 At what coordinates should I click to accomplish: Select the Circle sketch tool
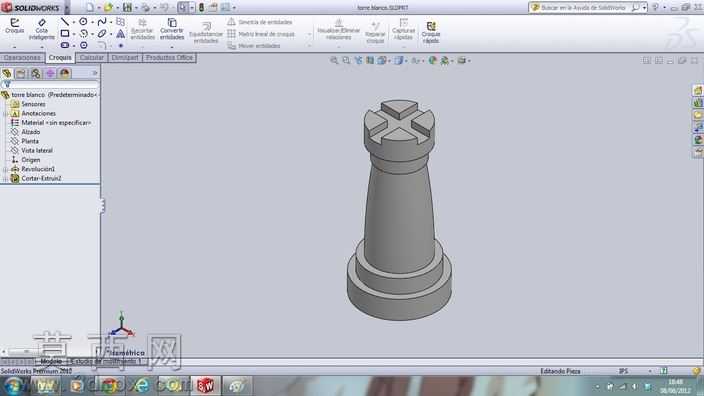(84, 22)
